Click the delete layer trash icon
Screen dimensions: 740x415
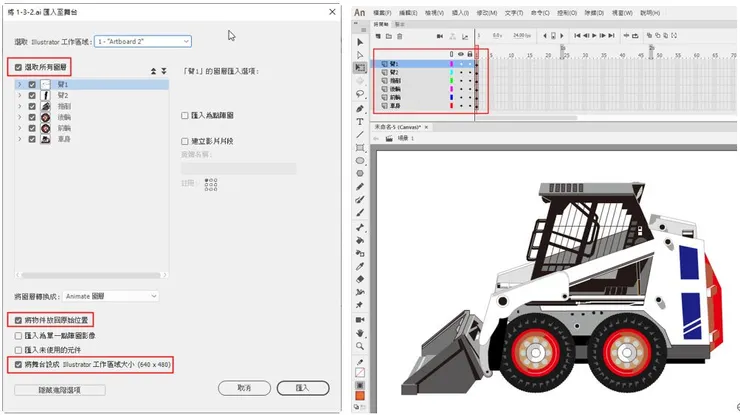click(400, 36)
